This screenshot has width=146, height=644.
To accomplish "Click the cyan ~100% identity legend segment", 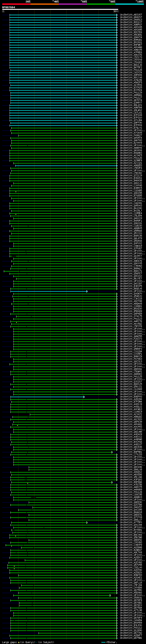I will (x=130, y=4).
